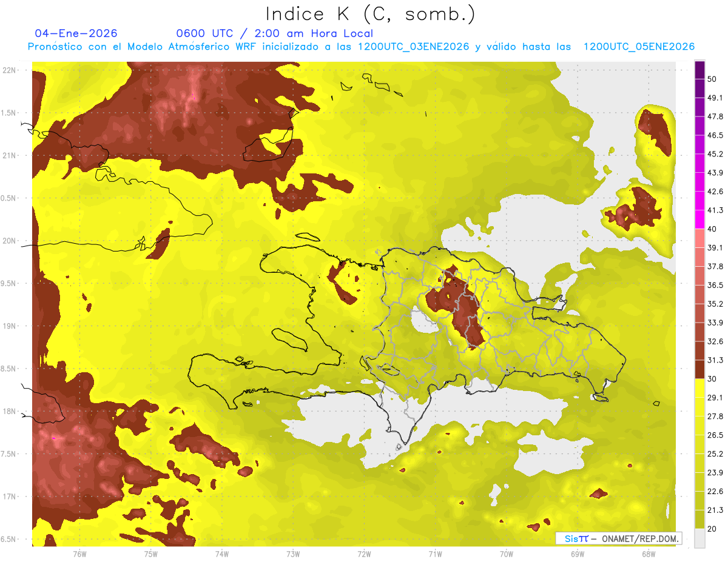The height and width of the screenshot is (562, 728).
Task: Select the magenta legend swatch between 40 and 41.3
Action: pos(699,219)
